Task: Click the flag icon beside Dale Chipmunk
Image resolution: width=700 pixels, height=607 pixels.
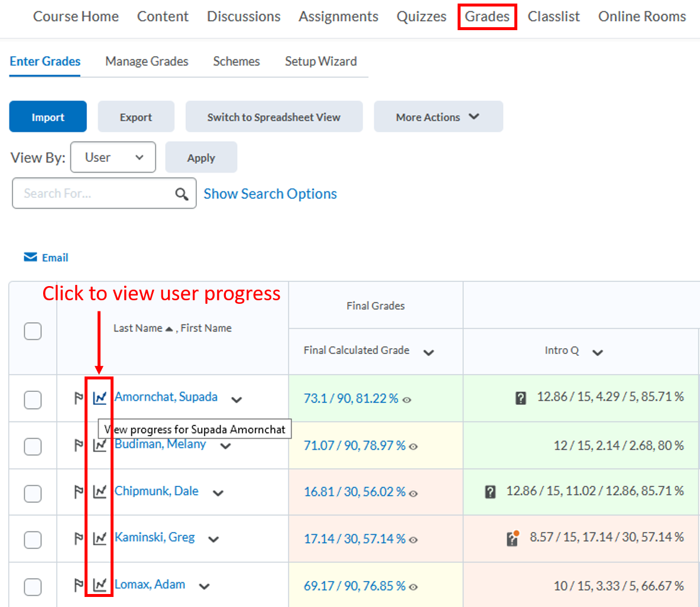Action: pos(79,492)
